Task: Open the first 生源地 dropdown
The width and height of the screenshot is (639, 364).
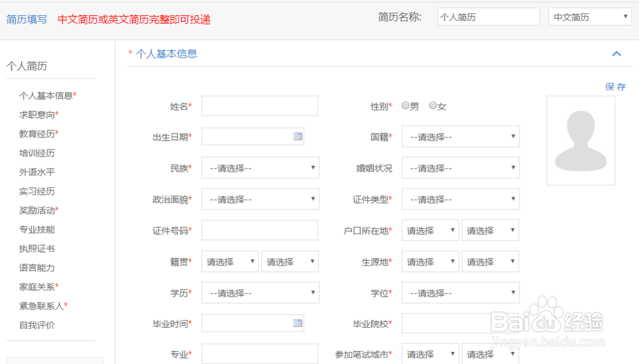Action: [x=430, y=261]
